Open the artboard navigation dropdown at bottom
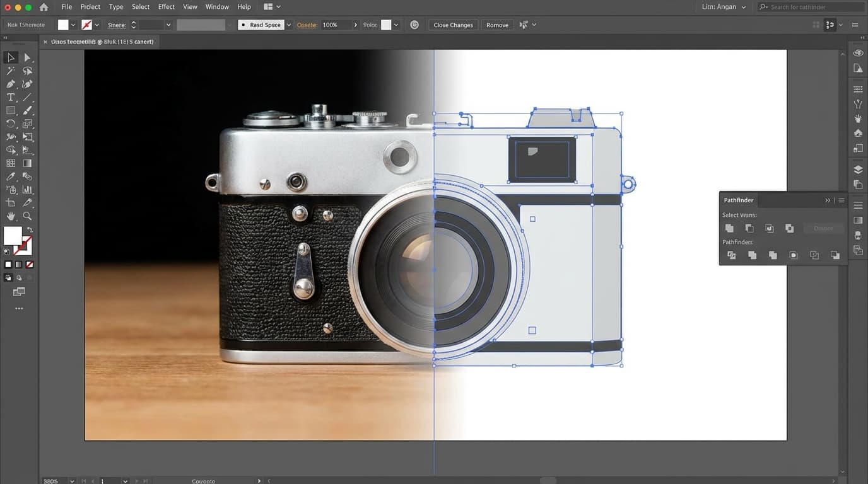 (124, 481)
